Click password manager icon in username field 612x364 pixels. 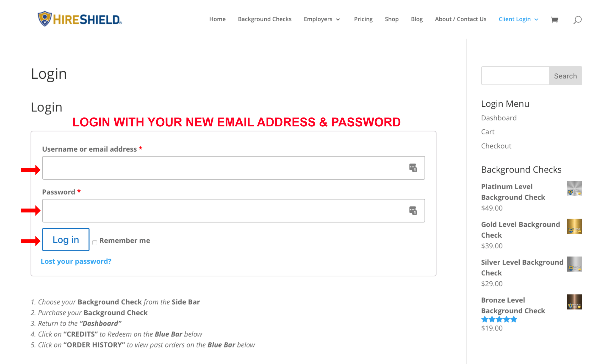point(413,168)
